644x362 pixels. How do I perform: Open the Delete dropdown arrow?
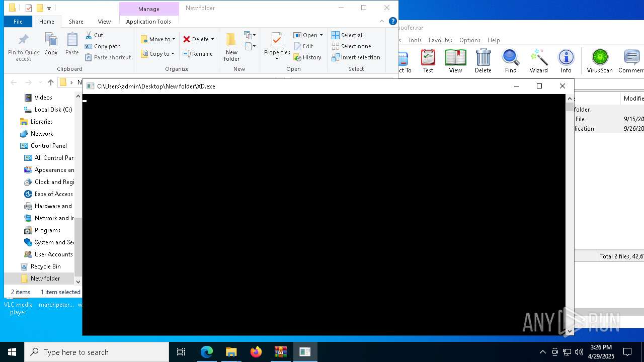pos(212,39)
